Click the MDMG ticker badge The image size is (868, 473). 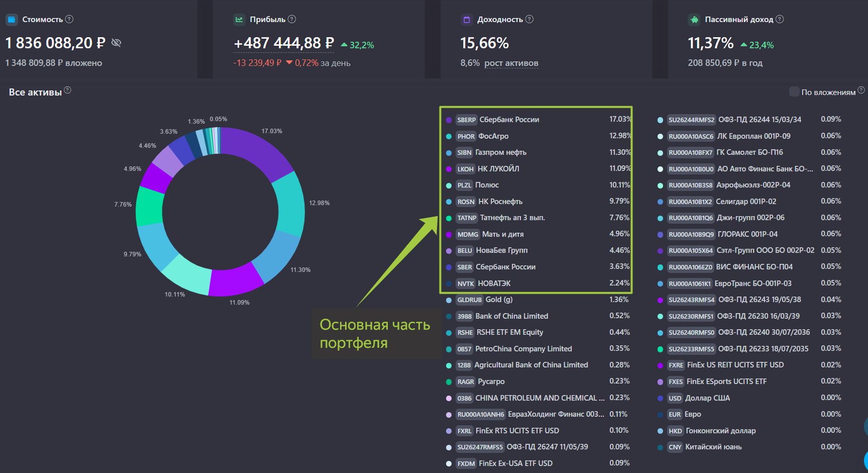[468, 234]
